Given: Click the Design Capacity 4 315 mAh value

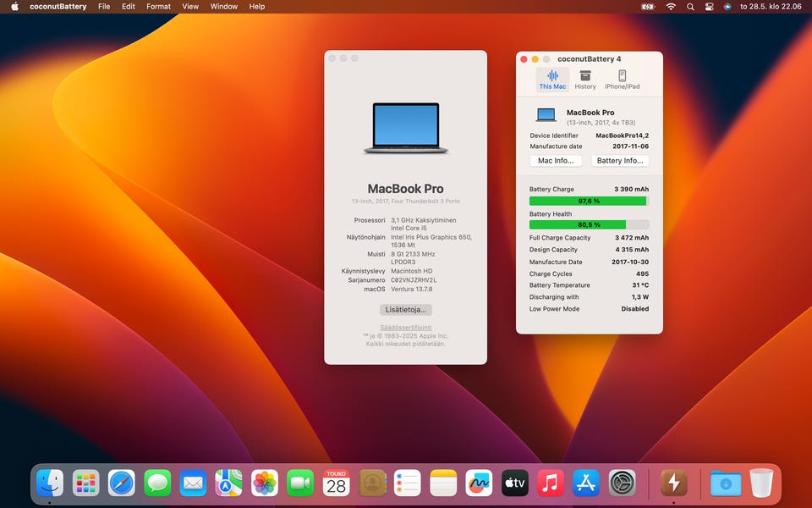Looking at the screenshot, I should [x=632, y=249].
